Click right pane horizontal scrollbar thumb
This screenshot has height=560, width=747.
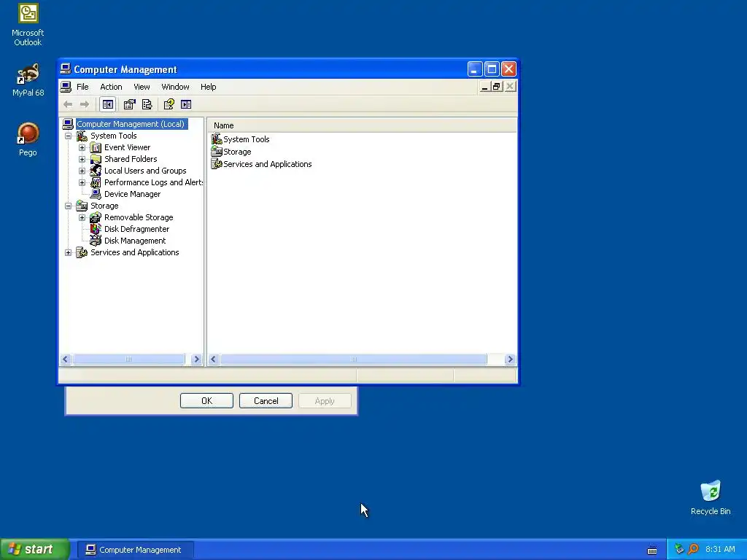(354, 359)
